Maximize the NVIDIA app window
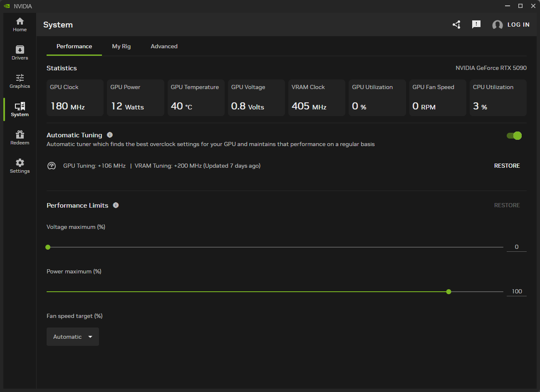 tap(520, 6)
